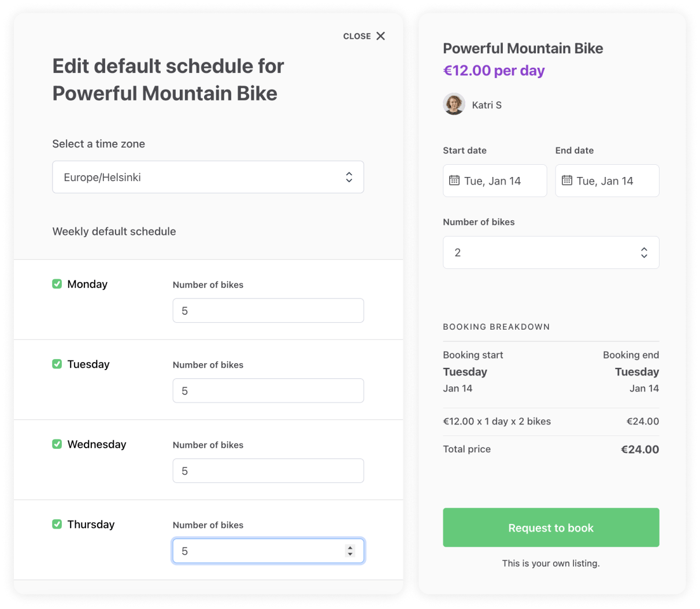Click Thursday bikes spinner down arrow
The height and width of the screenshot is (609, 700).
coord(350,554)
